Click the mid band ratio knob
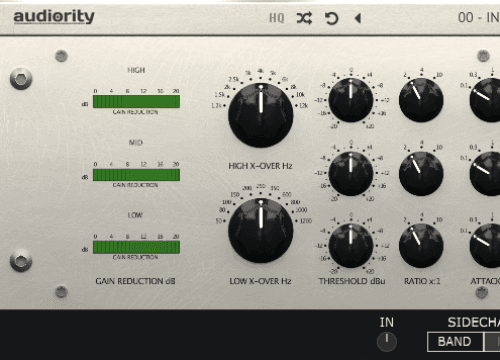Viewport: 500px width, 360px height. coord(421,173)
